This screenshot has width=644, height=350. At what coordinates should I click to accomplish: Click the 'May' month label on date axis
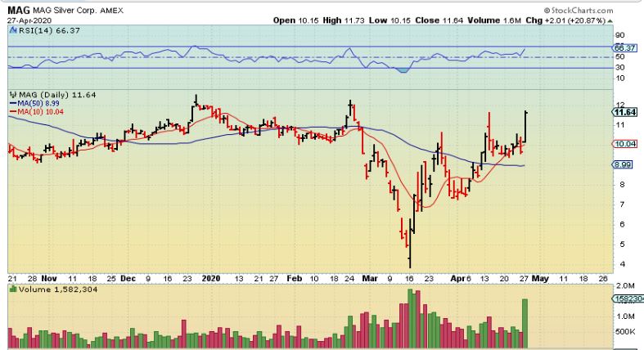(x=540, y=279)
